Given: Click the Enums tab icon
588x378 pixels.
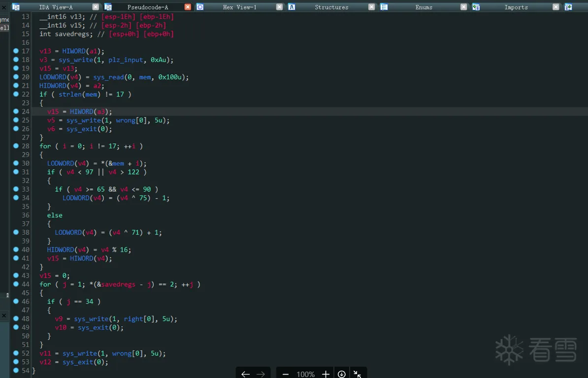Looking at the screenshot, I should pyautogui.click(x=384, y=7).
